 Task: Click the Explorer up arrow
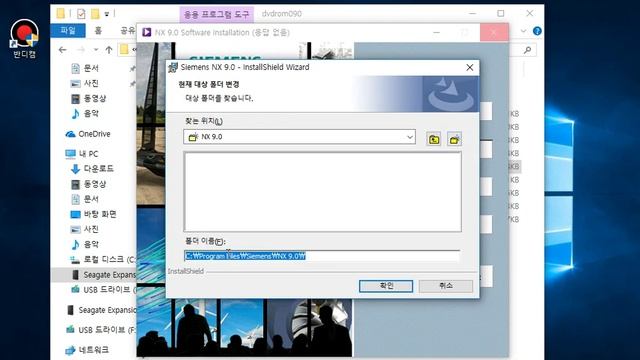pos(109,50)
